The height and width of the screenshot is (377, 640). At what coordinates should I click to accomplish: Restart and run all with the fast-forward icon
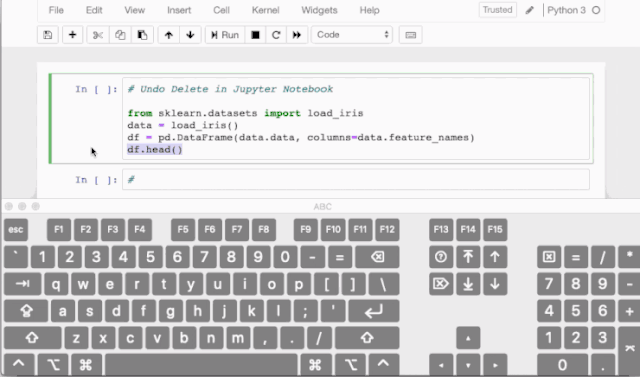[297, 35]
